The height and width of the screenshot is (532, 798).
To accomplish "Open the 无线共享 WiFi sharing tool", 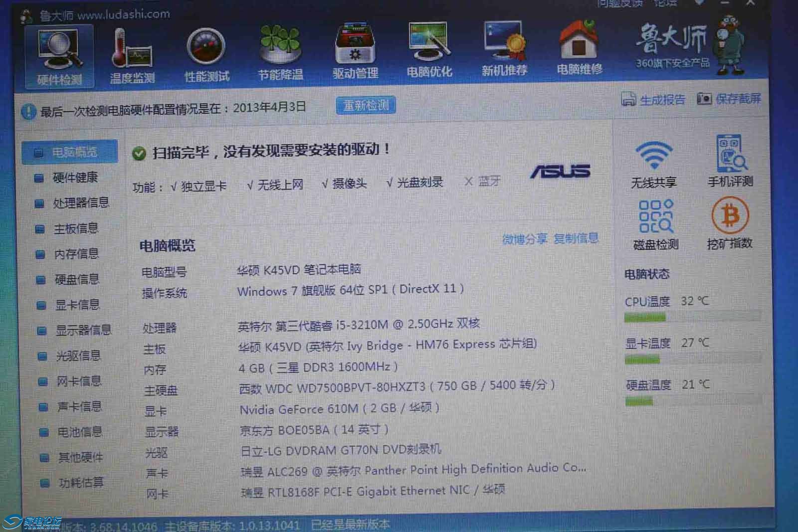I will pos(654,164).
